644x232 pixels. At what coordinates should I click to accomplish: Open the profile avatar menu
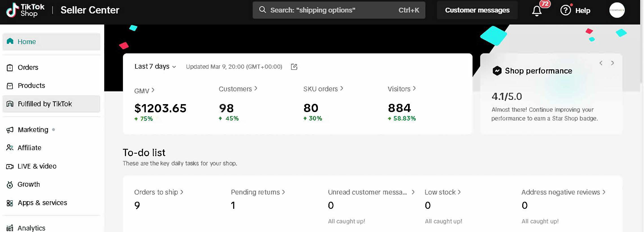pos(617,10)
